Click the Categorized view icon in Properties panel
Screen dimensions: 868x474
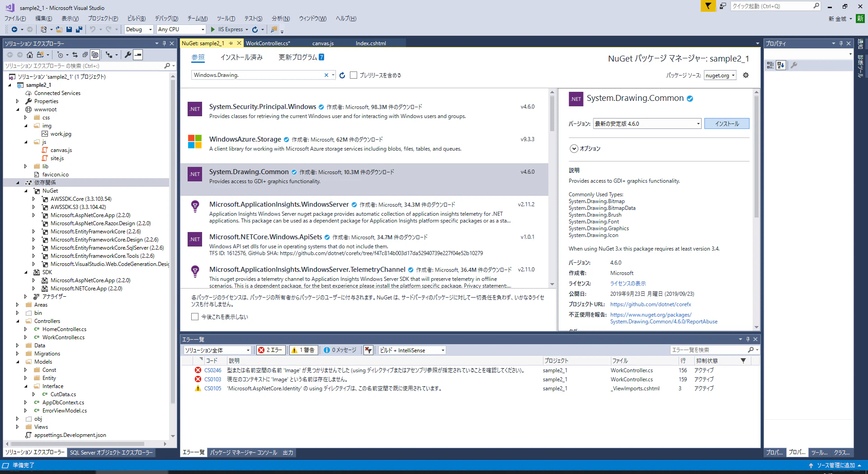[x=770, y=65]
